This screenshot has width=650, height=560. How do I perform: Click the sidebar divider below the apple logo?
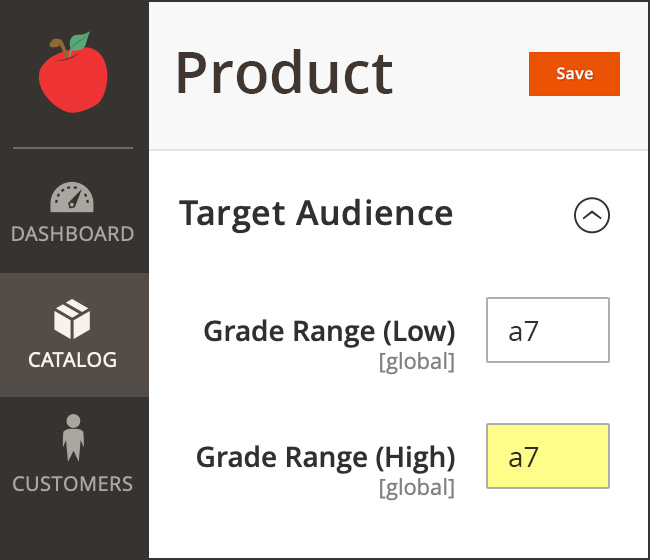pos(72,148)
